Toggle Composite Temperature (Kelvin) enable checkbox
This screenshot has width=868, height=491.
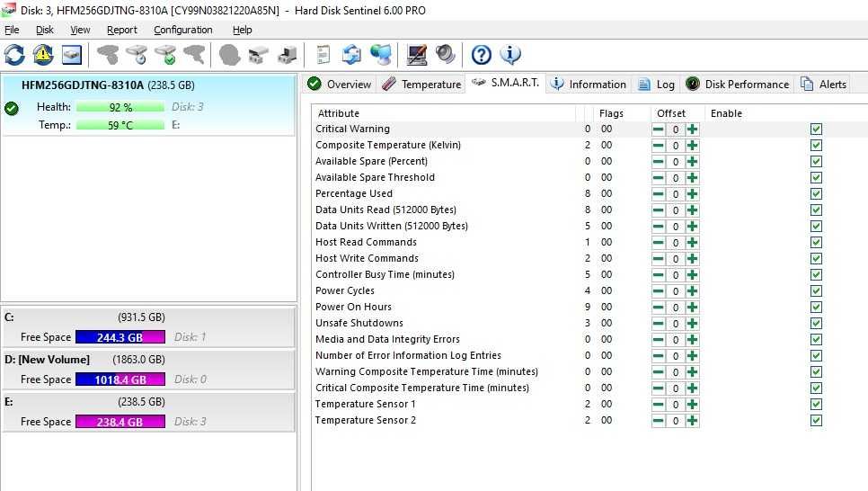(816, 145)
